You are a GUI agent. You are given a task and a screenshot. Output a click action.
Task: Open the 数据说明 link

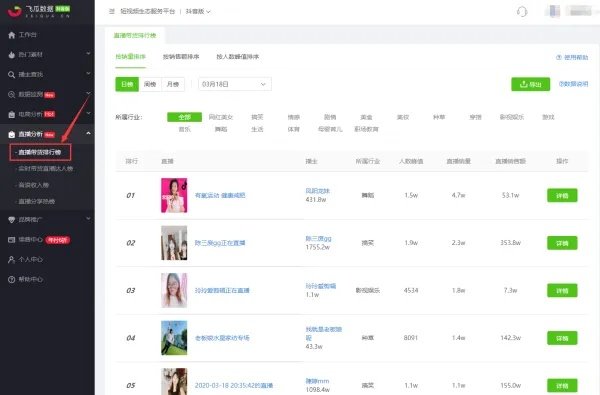click(573, 84)
